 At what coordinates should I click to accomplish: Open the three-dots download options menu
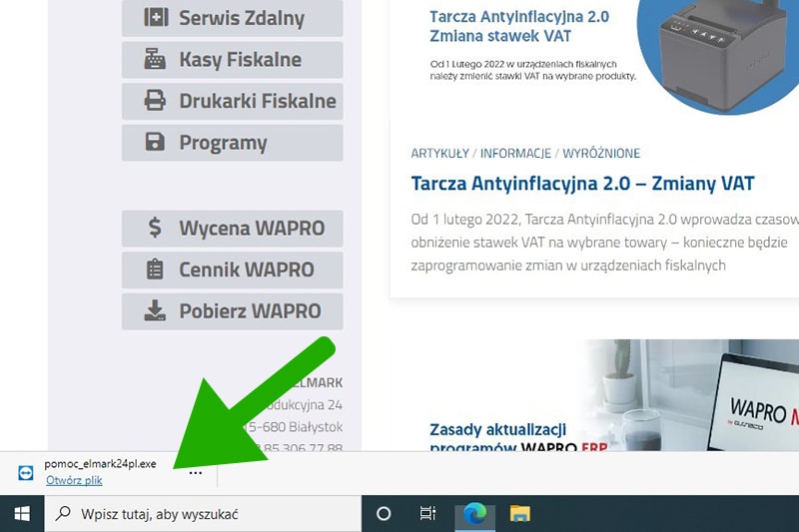point(195,473)
